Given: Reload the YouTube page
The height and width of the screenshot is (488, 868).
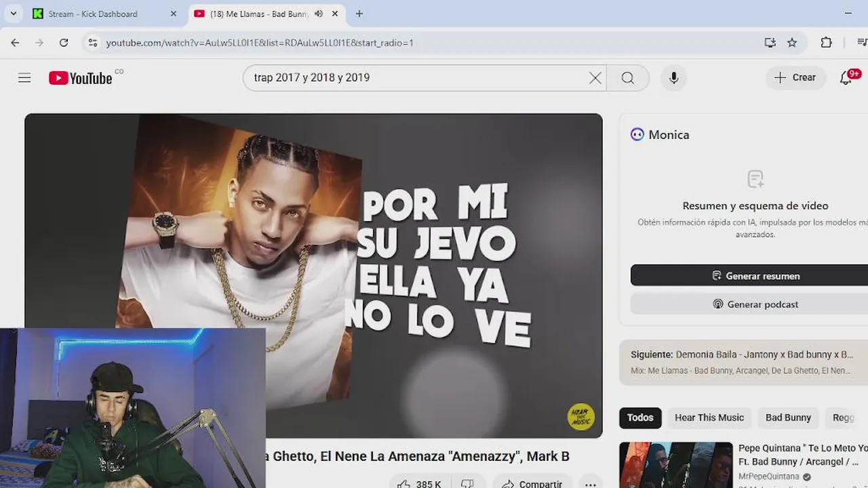Looking at the screenshot, I should click(x=64, y=43).
